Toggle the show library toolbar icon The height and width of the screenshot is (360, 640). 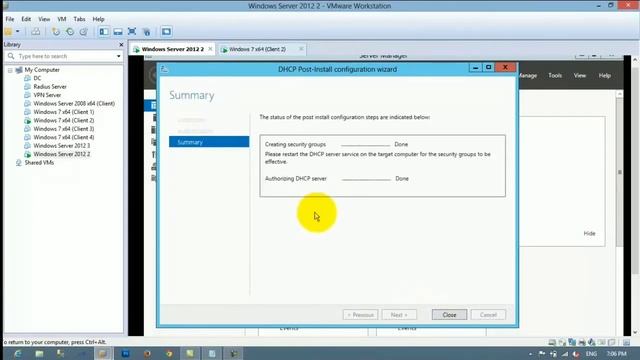104,31
